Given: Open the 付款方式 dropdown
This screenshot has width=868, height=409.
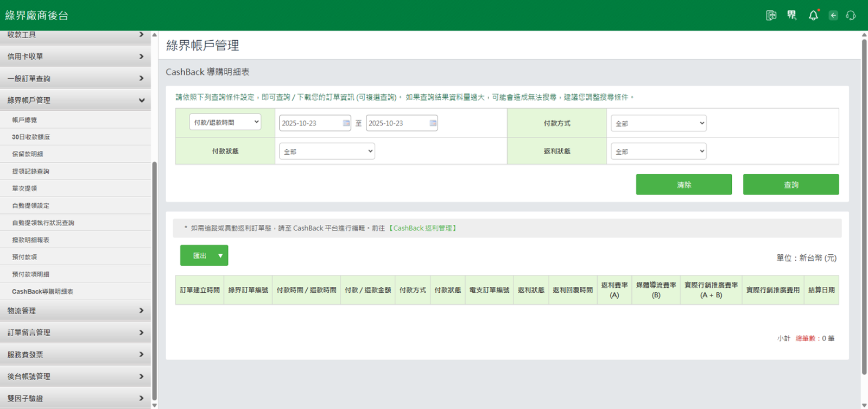Looking at the screenshot, I should click(658, 123).
